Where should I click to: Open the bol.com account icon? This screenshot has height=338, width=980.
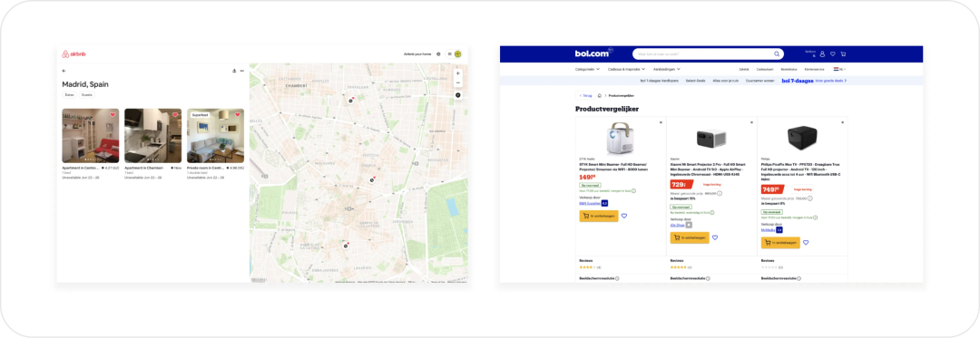click(x=822, y=54)
